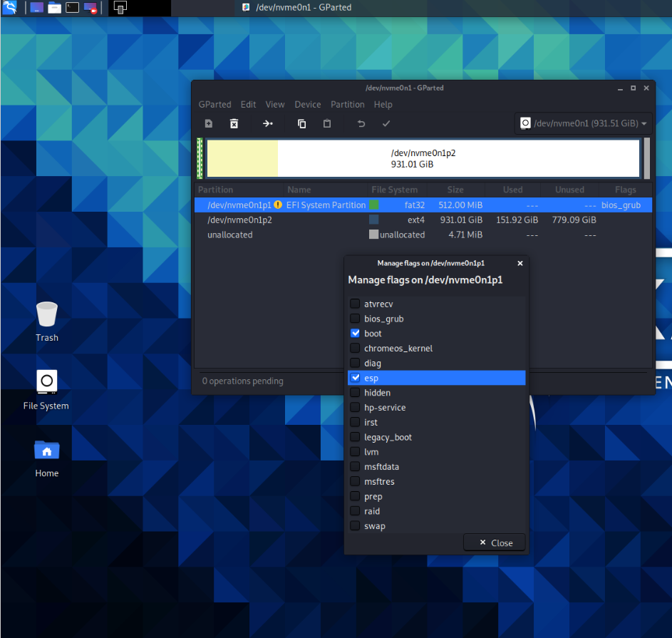The image size is (672, 638).
Task: Toggle the esp flag checkbox
Action: coord(355,378)
